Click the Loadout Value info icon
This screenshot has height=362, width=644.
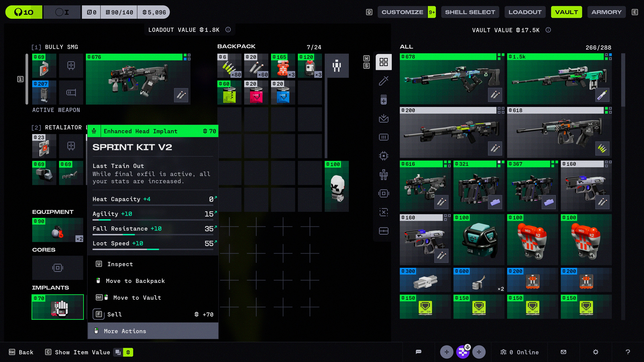click(228, 30)
